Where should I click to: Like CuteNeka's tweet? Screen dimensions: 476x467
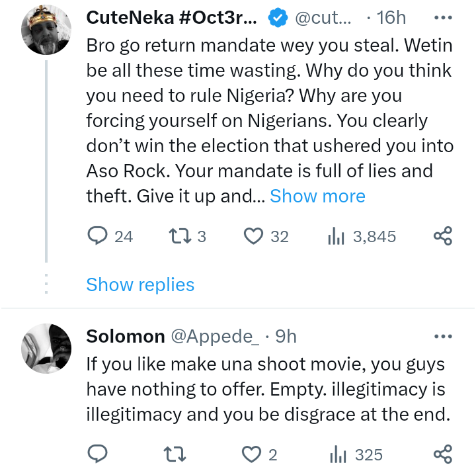[254, 236]
